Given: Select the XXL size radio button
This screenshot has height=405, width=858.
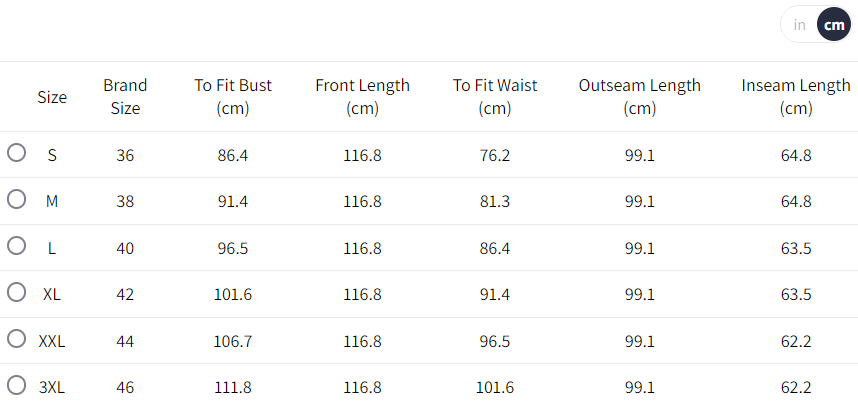Looking at the screenshot, I should [16, 338].
